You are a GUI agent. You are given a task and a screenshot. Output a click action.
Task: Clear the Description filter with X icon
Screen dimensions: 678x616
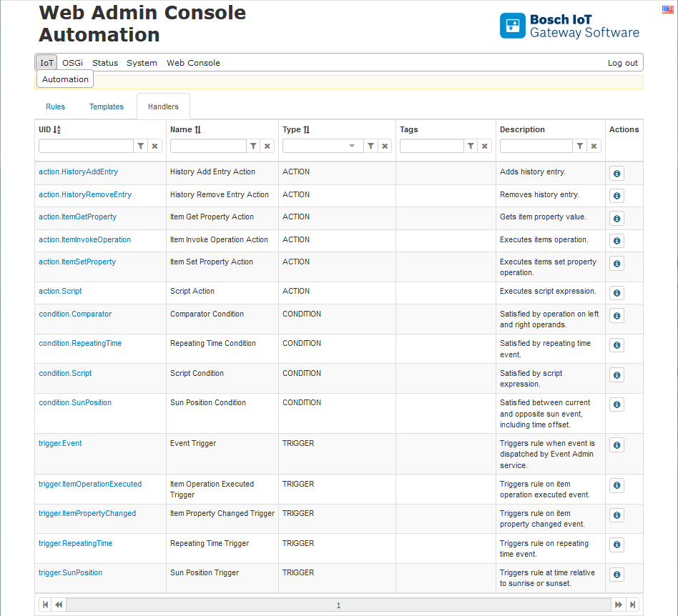(594, 146)
